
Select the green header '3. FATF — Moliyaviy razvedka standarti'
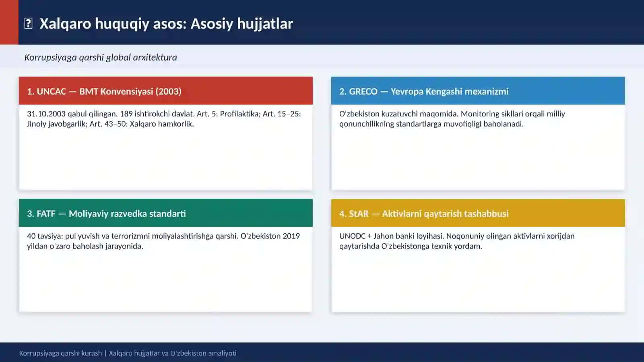[166, 213]
